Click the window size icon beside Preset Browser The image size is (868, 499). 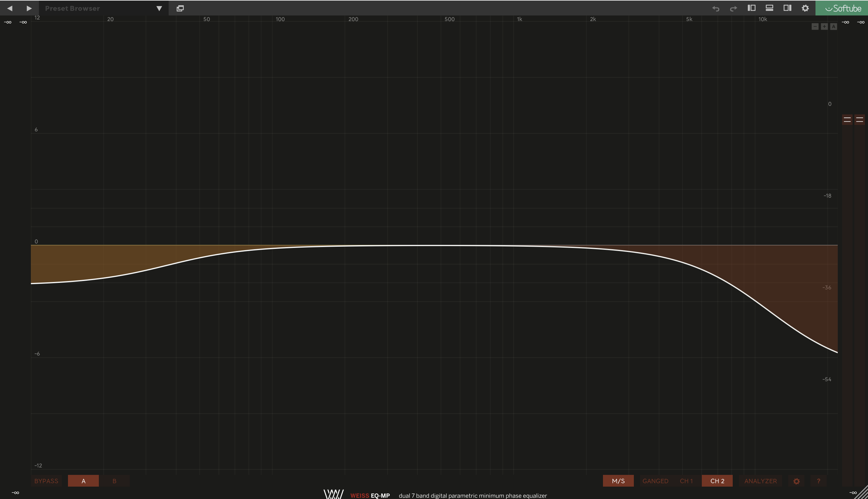click(x=180, y=8)
